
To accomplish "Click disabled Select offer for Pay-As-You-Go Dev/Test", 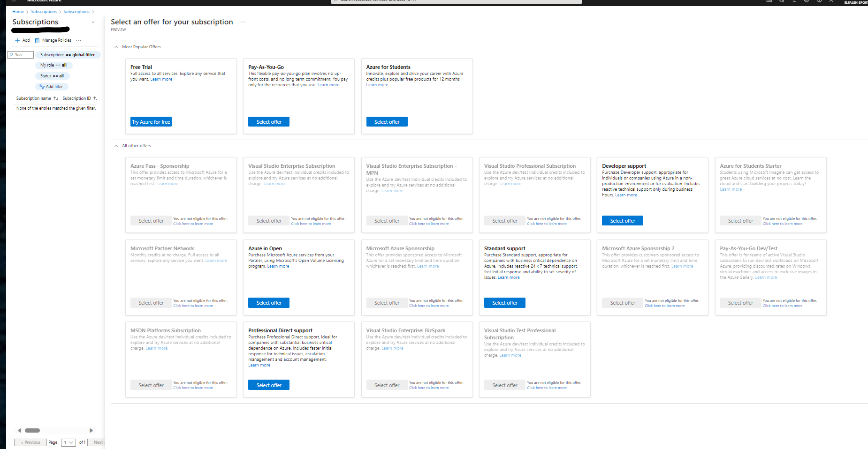I will pyautogui.click(x=740, y=303).
